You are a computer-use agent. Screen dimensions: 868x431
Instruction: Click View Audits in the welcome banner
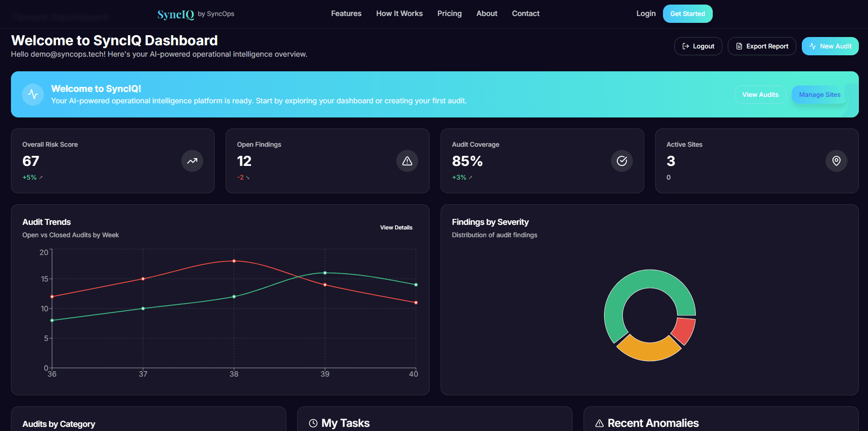[x=760, y=95]
